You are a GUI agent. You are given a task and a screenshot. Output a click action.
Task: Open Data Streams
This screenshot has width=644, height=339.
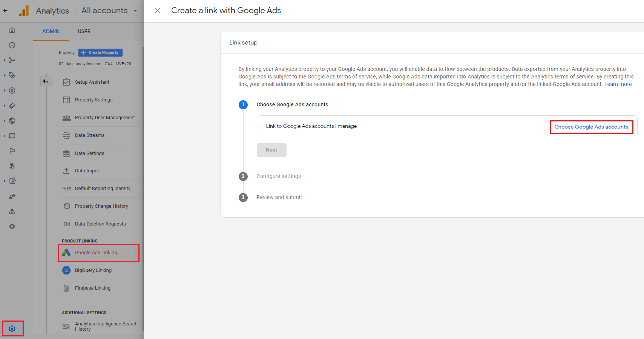[99, 135]
